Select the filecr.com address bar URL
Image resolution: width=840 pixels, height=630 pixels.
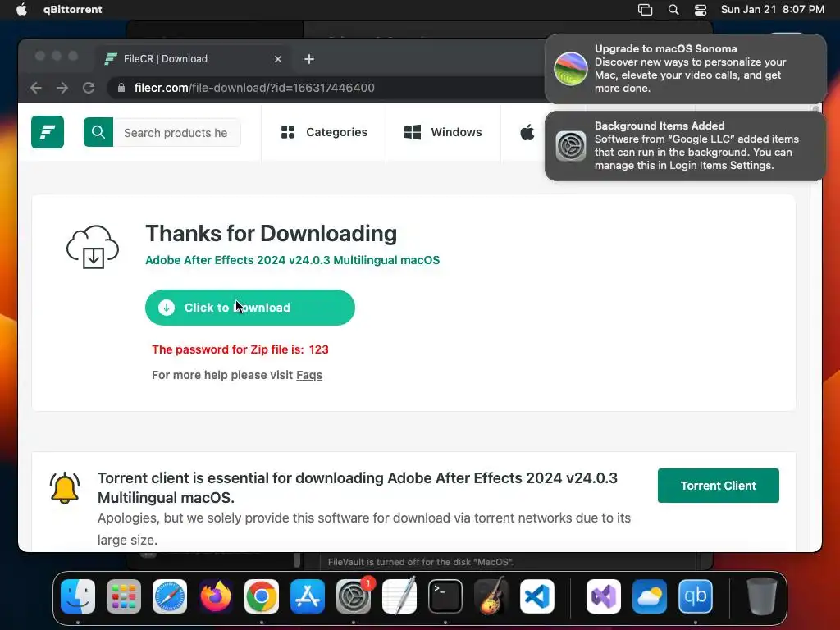pyautogui.click(x=254, y=88)
